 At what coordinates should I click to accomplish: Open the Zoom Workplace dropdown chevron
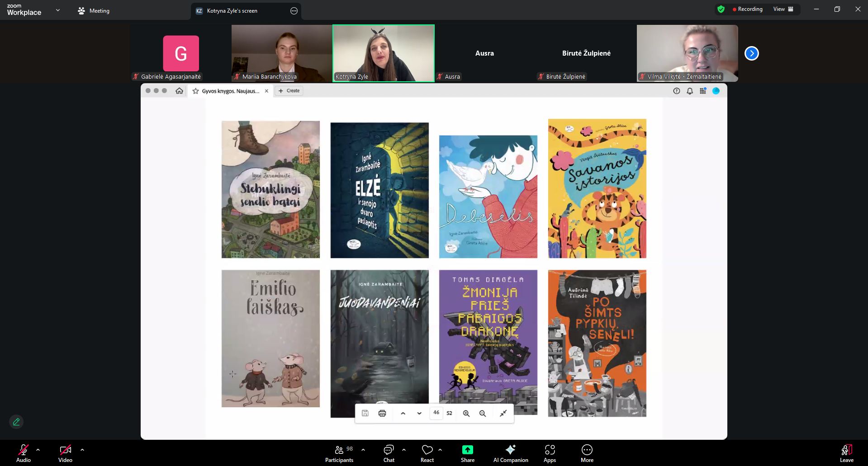tap(57, 10)
